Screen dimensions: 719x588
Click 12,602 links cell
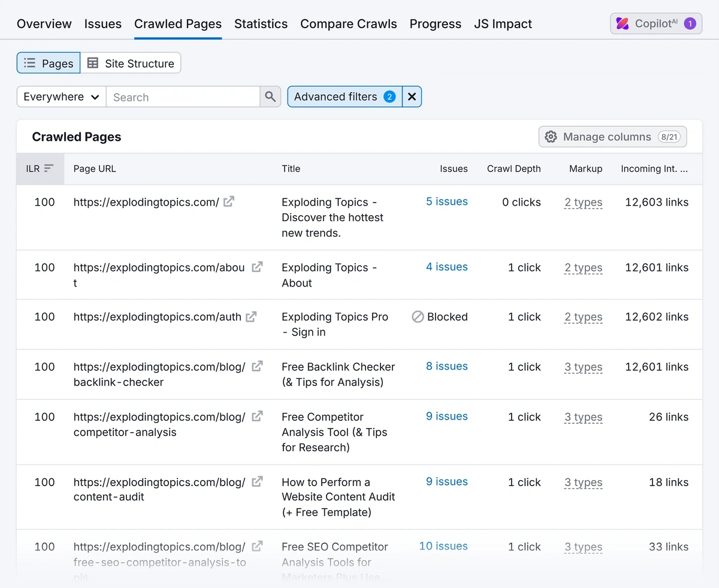657,316
